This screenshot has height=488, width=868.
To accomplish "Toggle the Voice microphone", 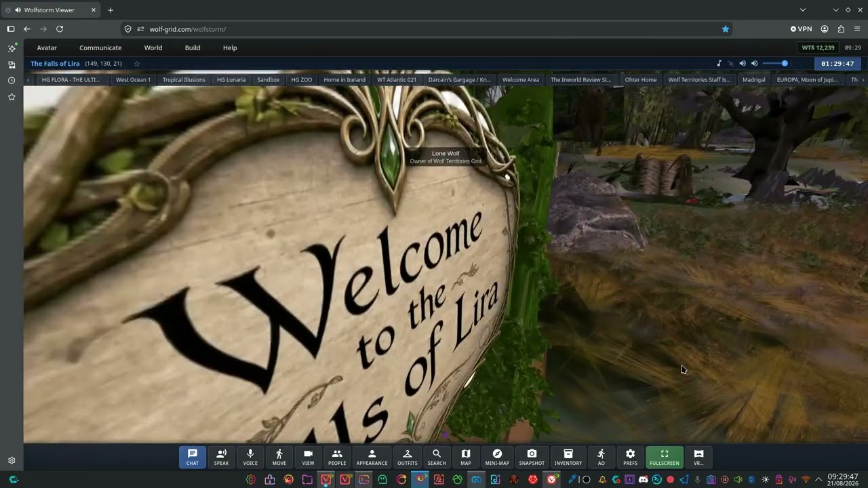I will pyautogui.click(x=250, y=457).
